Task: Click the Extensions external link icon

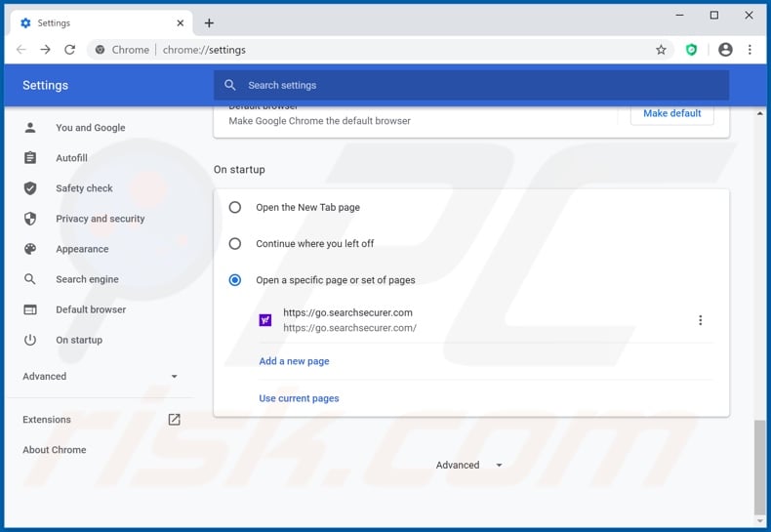Action: 174,420
